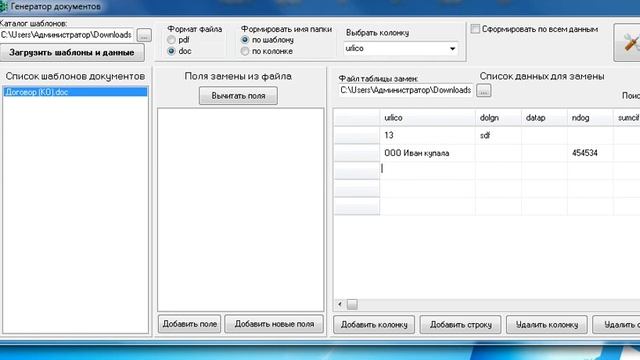Click the cell containing sdf
This screenshot has width=640, height=360.
498,136
